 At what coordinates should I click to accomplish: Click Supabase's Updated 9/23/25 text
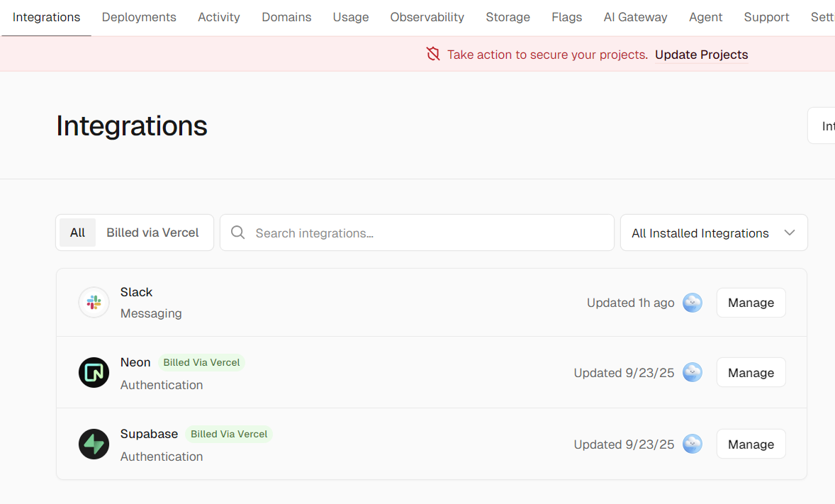(624, 444)
